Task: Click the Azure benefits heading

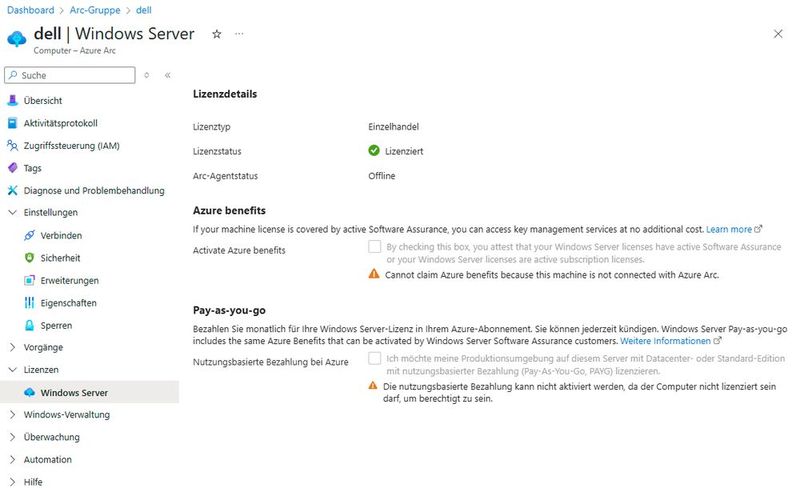Action: pos(229,210)
